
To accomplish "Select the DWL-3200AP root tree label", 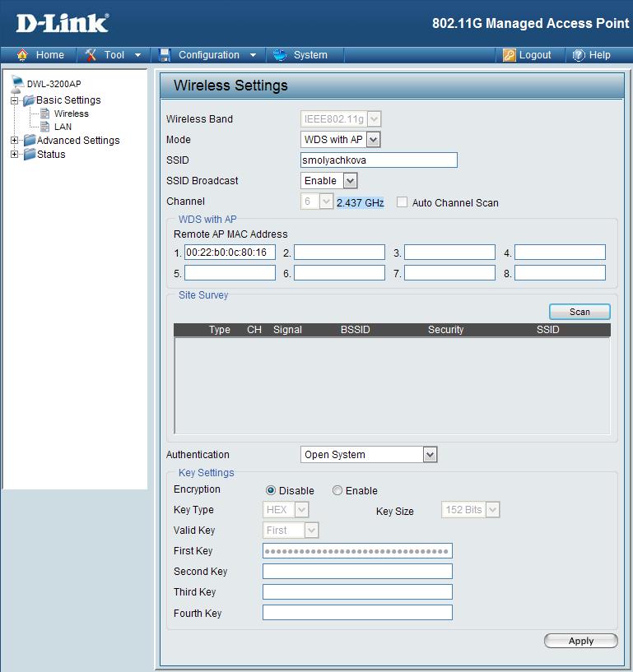I will (54, 84).
